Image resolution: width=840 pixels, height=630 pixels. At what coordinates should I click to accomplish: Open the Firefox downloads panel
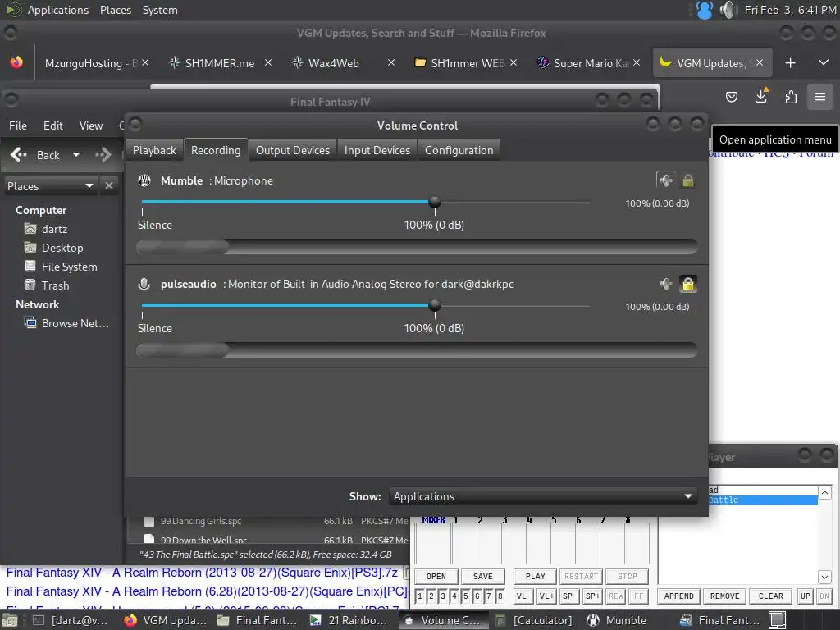coord(761,97)
